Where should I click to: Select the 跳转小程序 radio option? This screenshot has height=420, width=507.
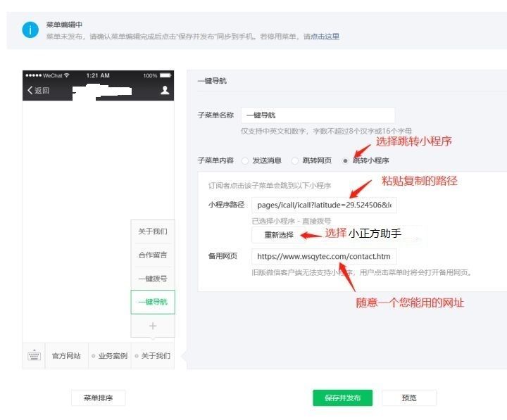(x=345, y=160)
